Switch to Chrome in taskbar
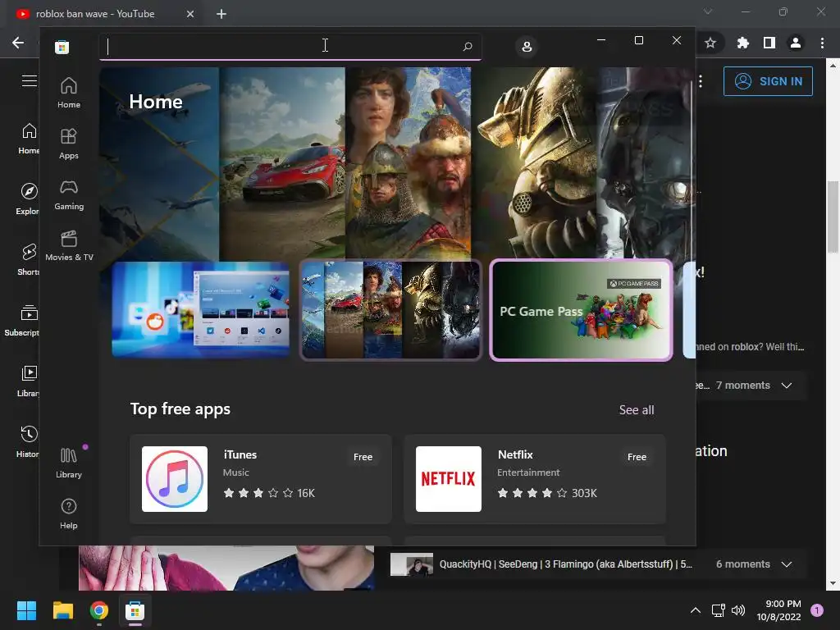This screenshot has height=630, width=840. tap(99, 610)
